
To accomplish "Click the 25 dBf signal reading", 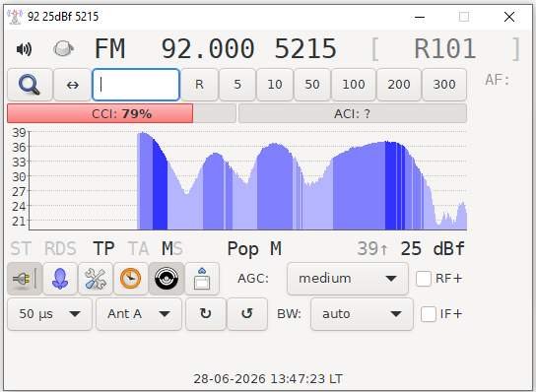I will (433, 248).
